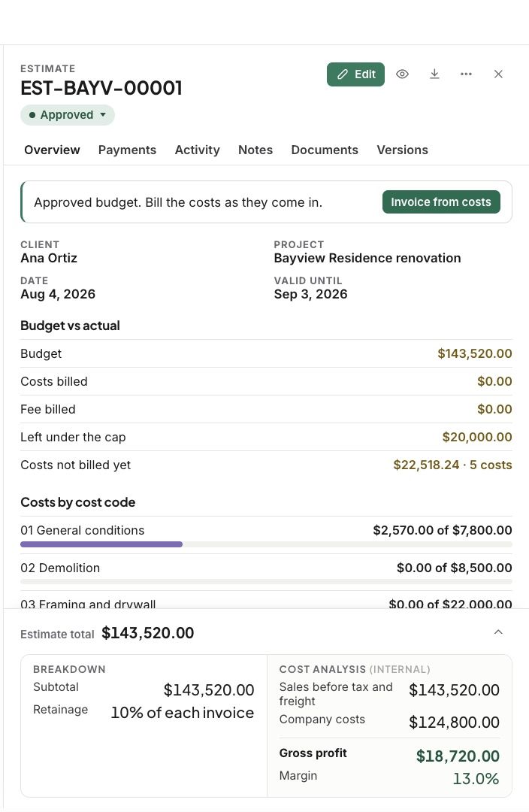This screenshot has height=812, width=529.
Task: Click the Gross profit $18,720.00 value
Action: pos(458,756)
